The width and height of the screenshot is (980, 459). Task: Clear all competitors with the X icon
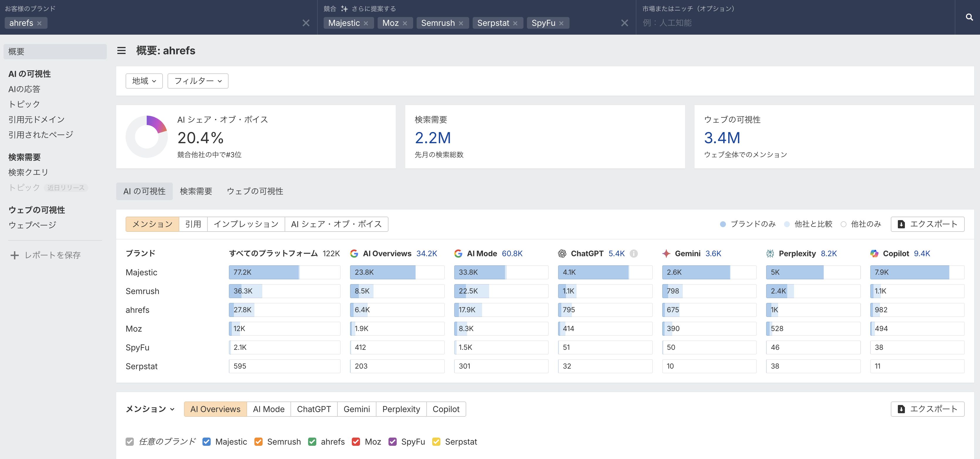click(624, 23)
